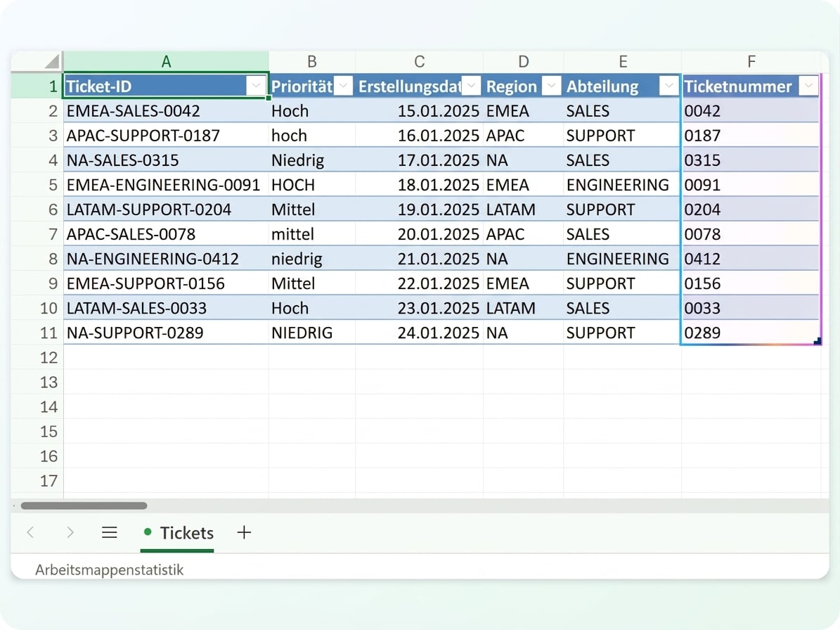Image resolution: width=840 pixels, height=630 pixels.
Task: Open the Erstellungsdatum column filter dropdown
Action: tap(472, 86)
